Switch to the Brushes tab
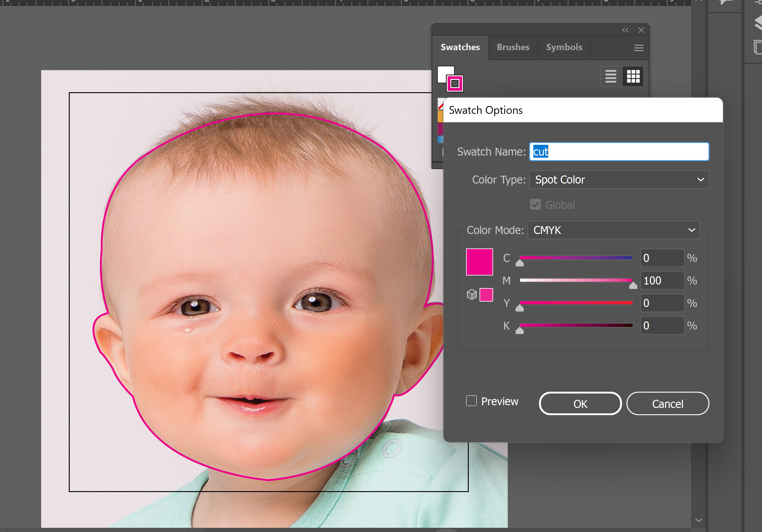The width and height of the screenshot is (762, 532). click(x=513, y=47)
